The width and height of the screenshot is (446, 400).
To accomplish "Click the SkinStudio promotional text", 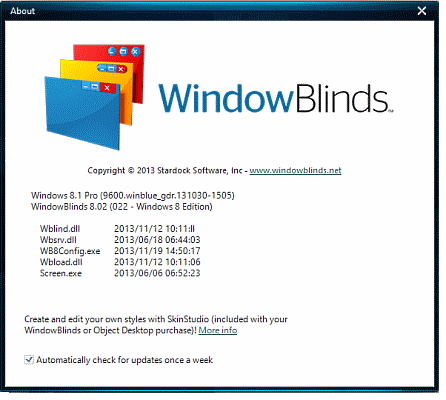I will pos(156,325).
